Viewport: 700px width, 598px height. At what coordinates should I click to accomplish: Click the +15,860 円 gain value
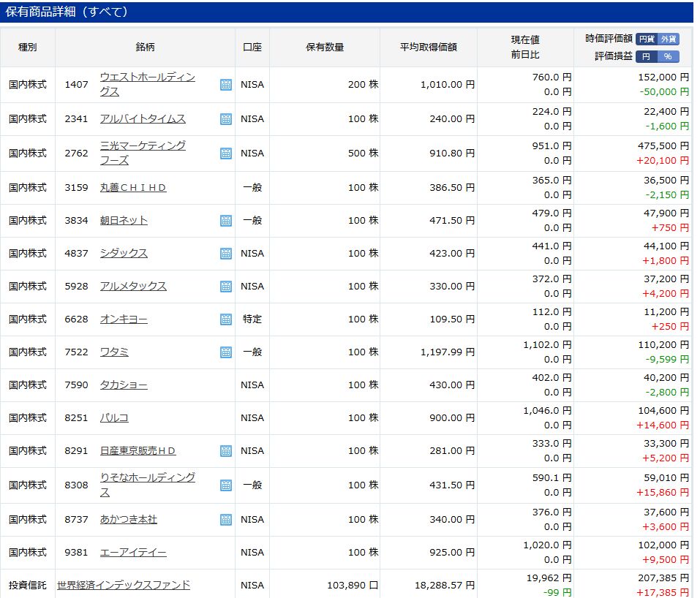coord(663,493)
